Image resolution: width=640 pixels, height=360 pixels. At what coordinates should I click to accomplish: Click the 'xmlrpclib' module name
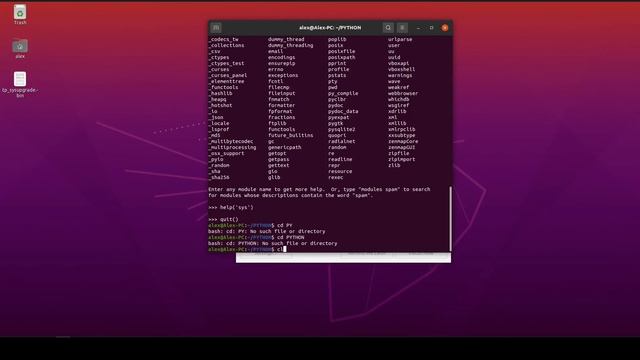[402, 129]
